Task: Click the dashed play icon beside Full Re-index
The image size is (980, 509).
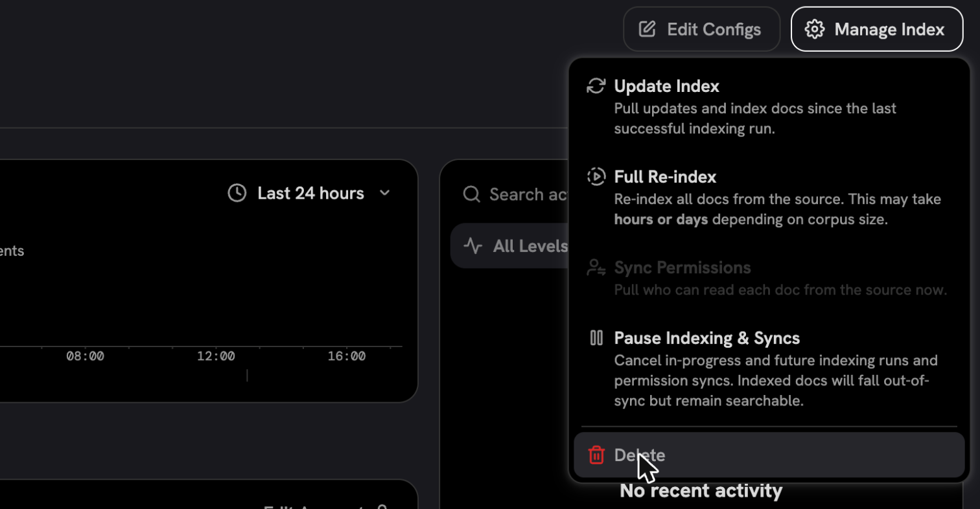Action: [x=596, y=177]
